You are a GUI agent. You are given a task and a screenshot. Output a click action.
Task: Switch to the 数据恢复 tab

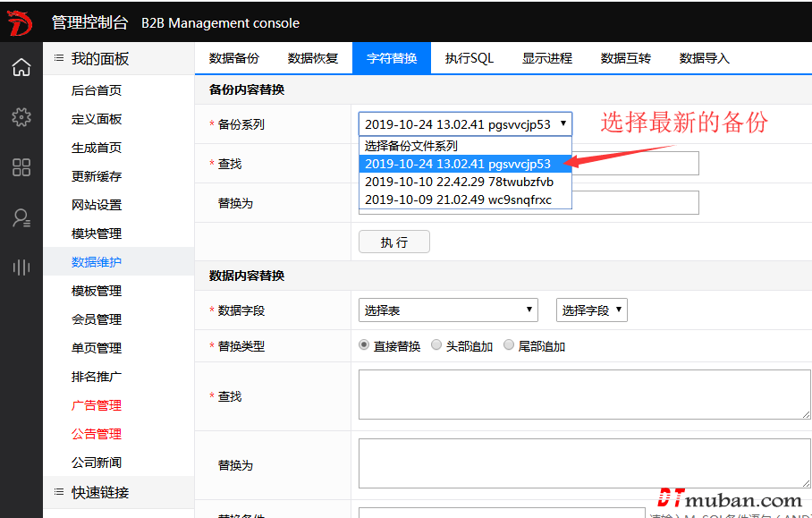[313, 58]
